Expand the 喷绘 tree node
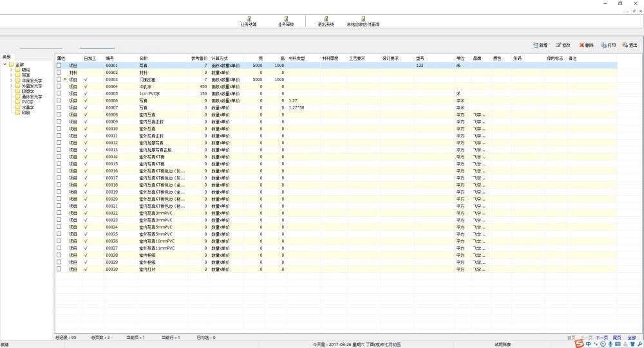 [x=11, y=69]
